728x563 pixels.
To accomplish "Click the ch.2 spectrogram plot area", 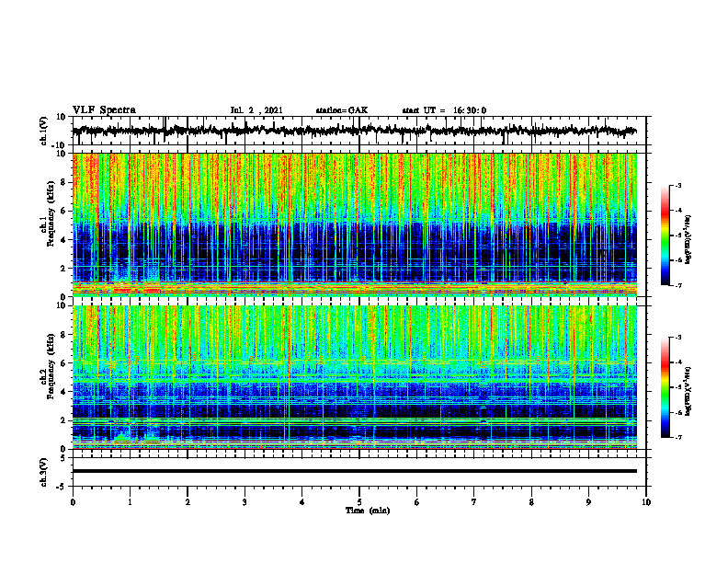I will (355, 377).
